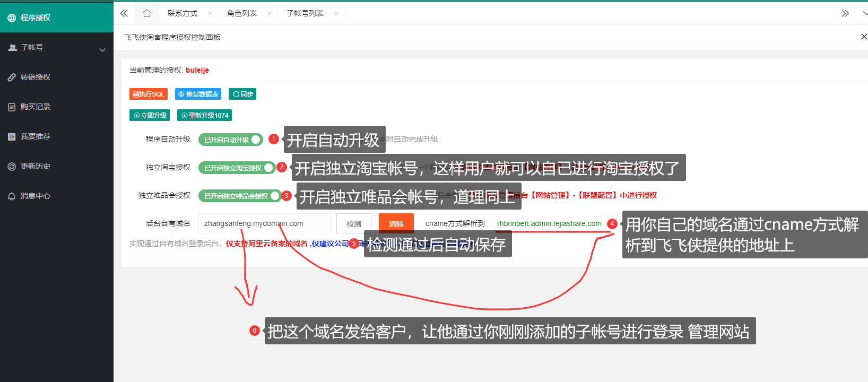Image resolution: width=868 pixels, height=382 pixels.
Task: Click the 程序自动升级 label
Action: tap(168, 139)
